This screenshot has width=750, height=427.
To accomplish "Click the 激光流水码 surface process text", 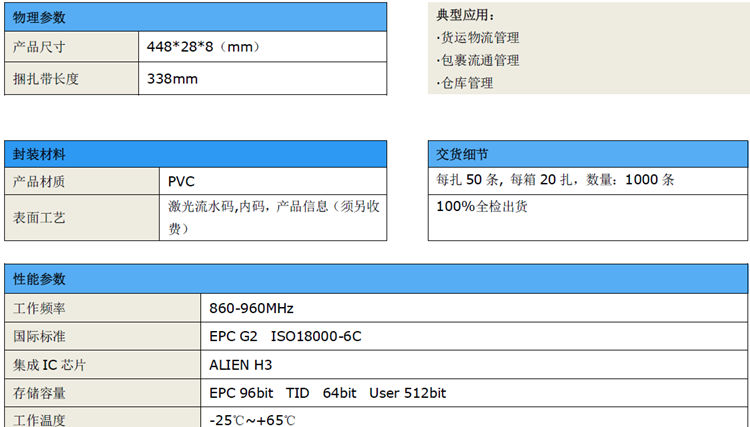I will tap(200, 206).
